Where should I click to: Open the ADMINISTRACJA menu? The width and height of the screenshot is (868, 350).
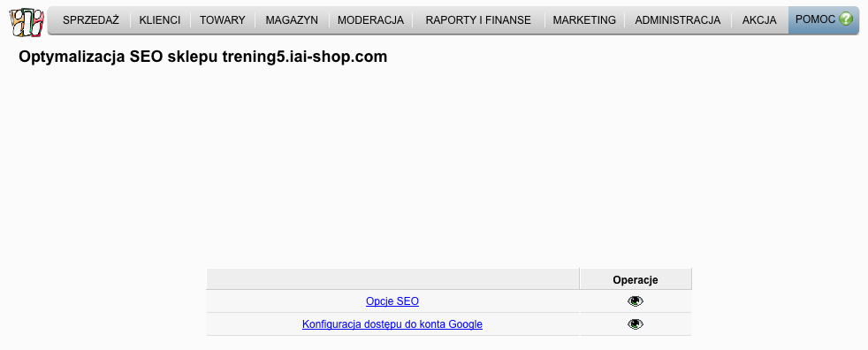coord(678,20)
